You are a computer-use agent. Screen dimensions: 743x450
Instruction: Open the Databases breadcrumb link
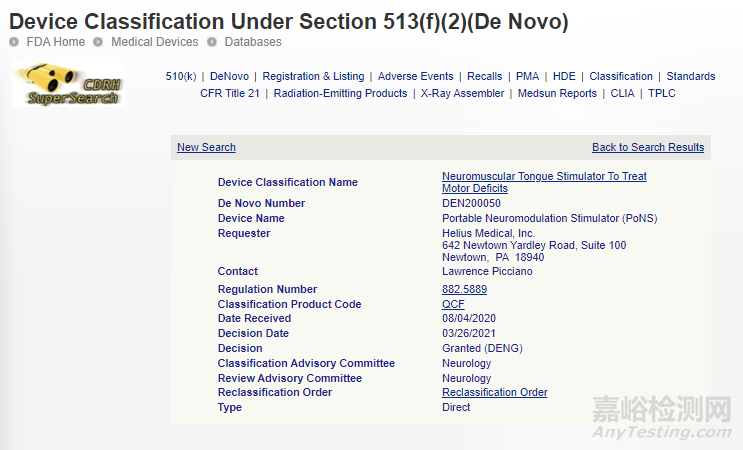click(x=253, y=42)
